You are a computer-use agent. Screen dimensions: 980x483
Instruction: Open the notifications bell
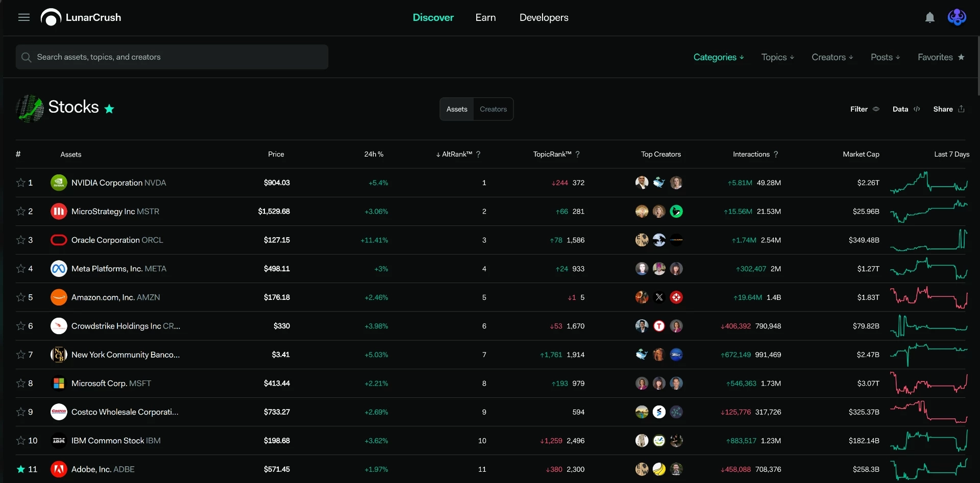pyautogui.click(x=930, y=17)
